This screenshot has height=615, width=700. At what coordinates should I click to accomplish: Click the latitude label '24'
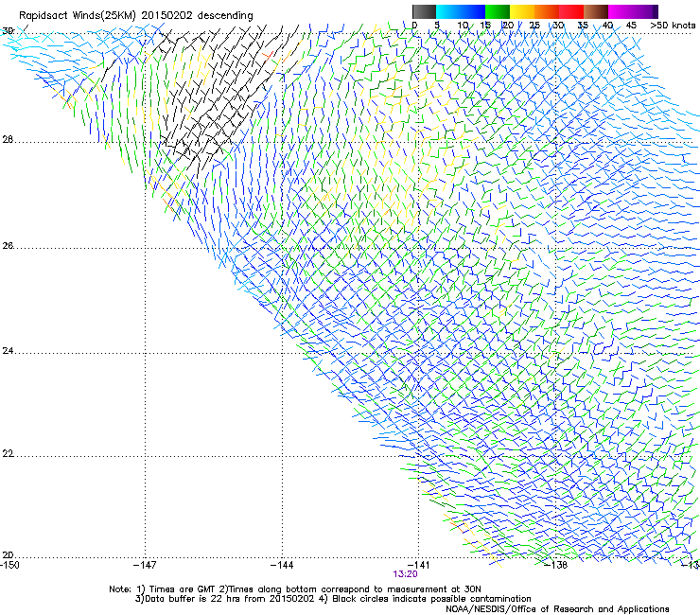coord(8,351)
